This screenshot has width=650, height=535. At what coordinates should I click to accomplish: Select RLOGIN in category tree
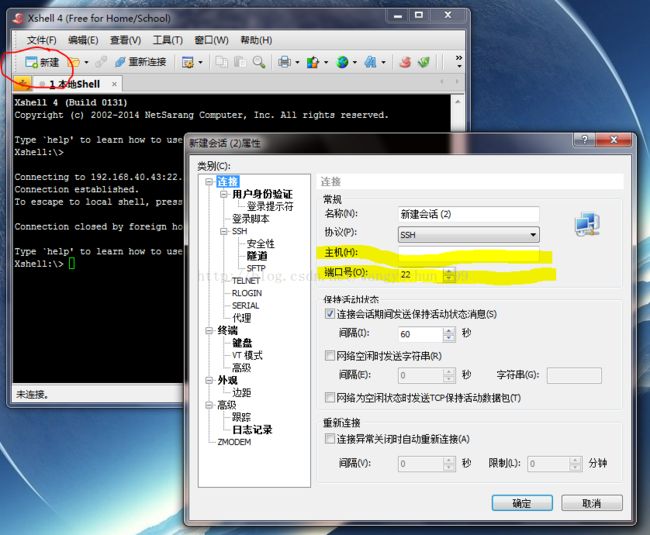pos(247,293)
